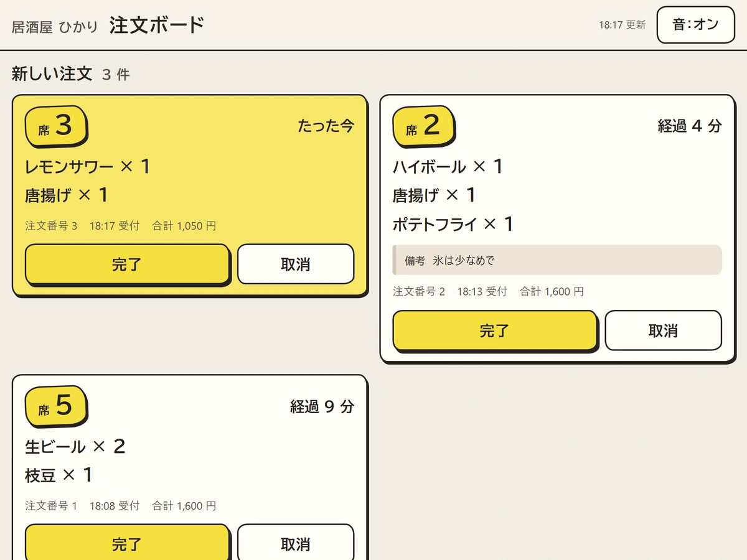747x560 pixels.
Task: Click the 経過 4 分 elapsed label
Action: (x=690, y=126)
